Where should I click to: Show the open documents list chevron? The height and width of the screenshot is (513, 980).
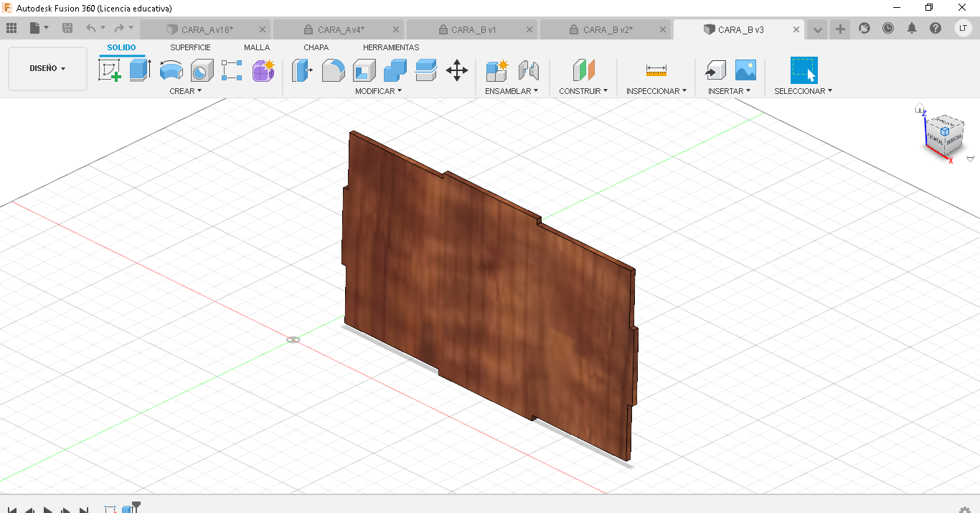click(817, 29)
